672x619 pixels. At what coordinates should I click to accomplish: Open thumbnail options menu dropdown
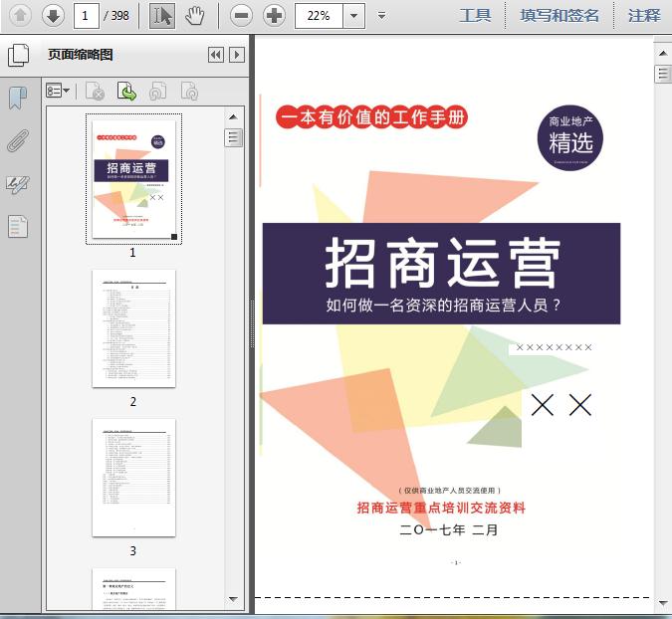pyautogui.click(x=58, y=91)
